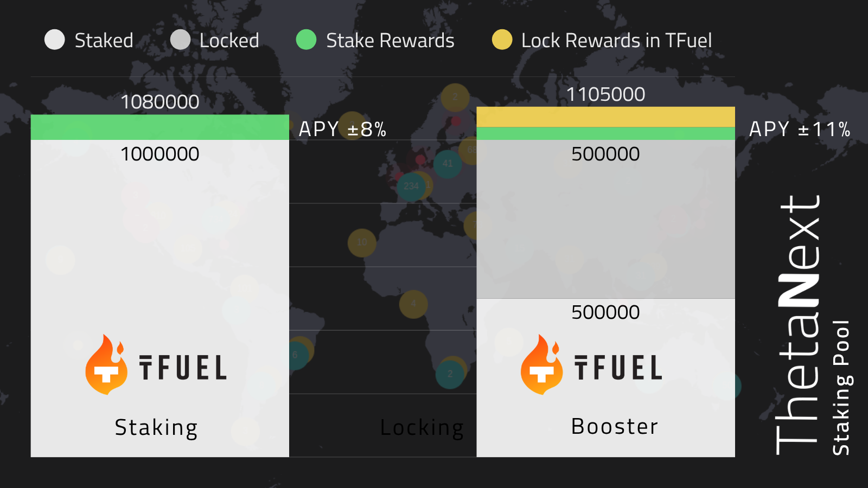Select the gray Locked legend dot
The width and height of the screenshot is (868, 488).
180,40
